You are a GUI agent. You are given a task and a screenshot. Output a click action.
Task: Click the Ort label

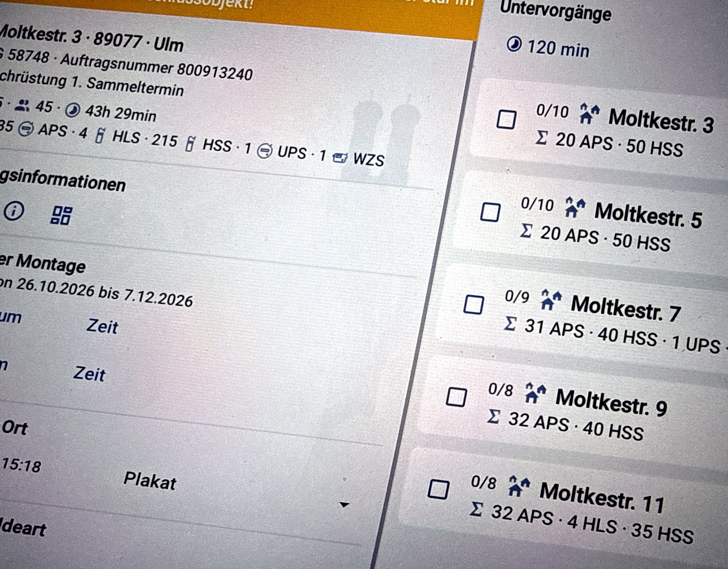coord(15,427)
